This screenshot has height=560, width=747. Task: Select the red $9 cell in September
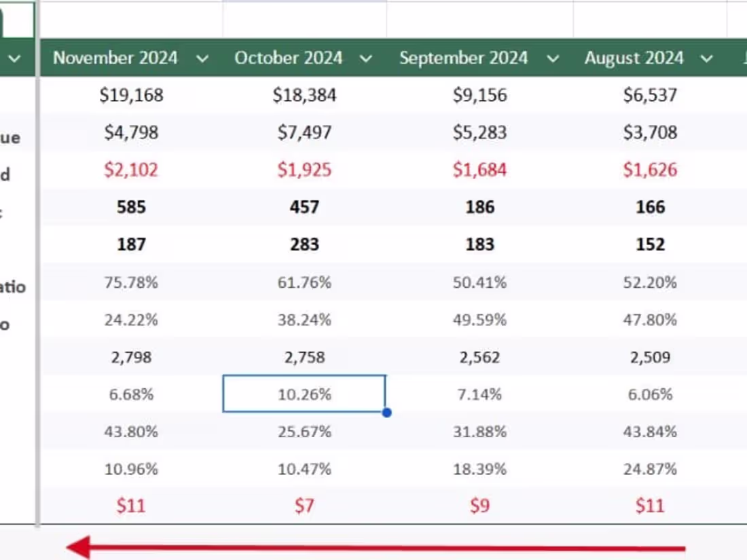(479, 506)
